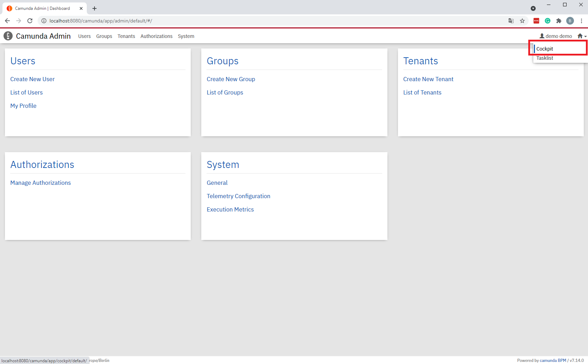Viewport: 588px width, 364px height.
Task: Close the Camunda Admin Dashboard tab
Action: (x=81, y=8)
